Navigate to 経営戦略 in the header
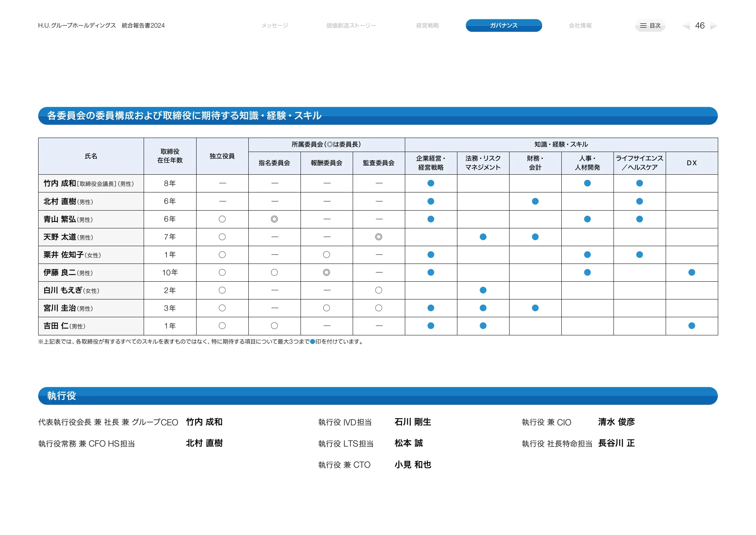Image resolution: width=756 pixels, height=535 pixels. click(428, 25)
